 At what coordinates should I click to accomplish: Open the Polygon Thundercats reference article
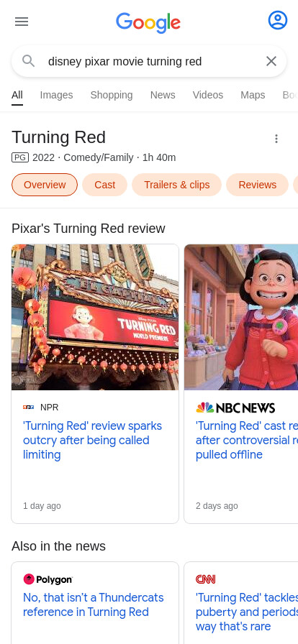pyautogui.click(x=94, y=604)
